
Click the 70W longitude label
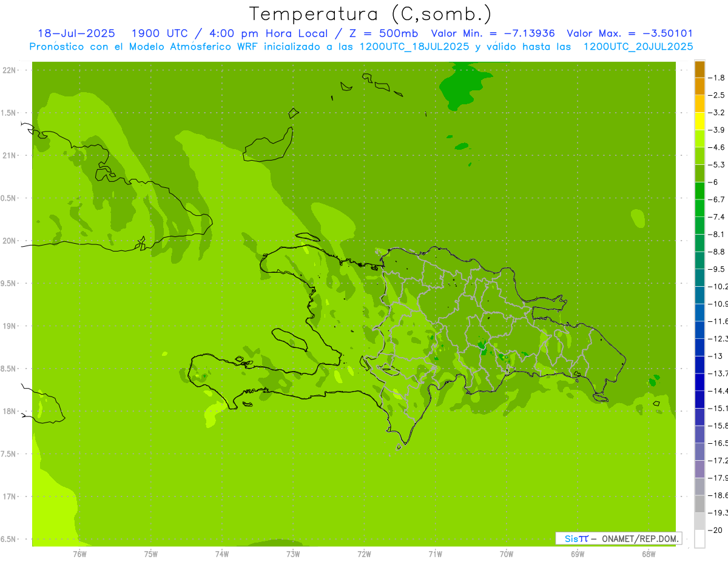click(x=507, y=554)
